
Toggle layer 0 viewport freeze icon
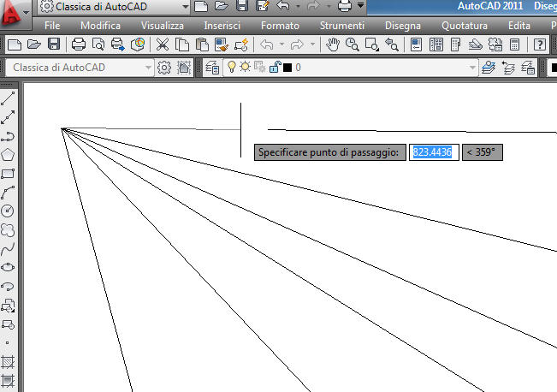(x=259, y=67)
